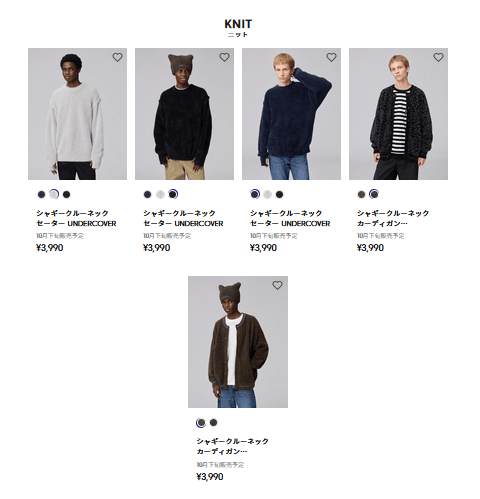Image resolution: width=480 pixels, height=499 pixels.
Task: View brown cardigan with cat-ear beanie photo
Action: tap(238, 342)
